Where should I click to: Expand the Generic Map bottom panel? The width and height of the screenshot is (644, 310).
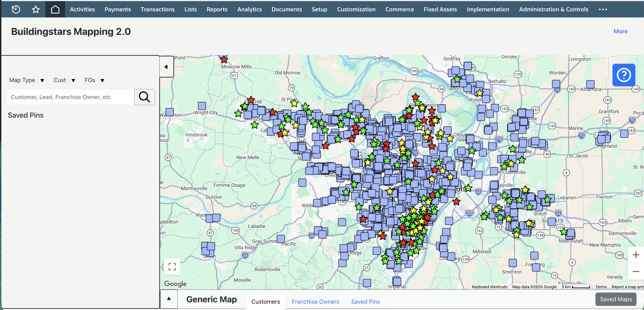tap(169, 298)
